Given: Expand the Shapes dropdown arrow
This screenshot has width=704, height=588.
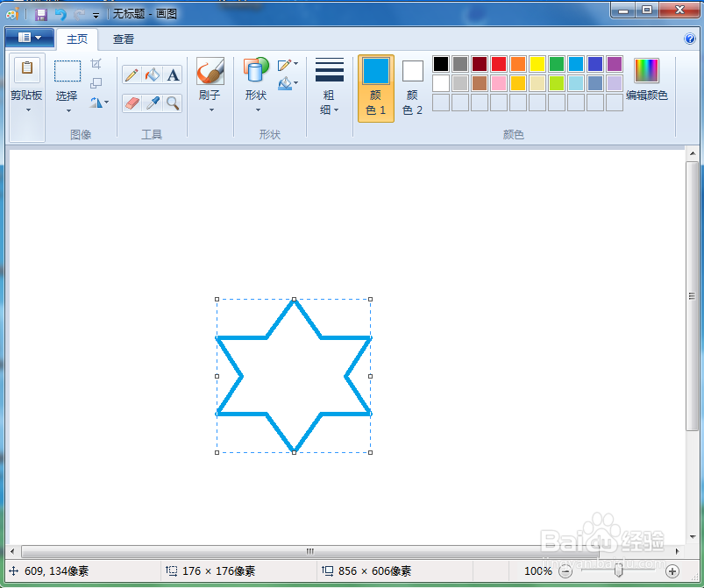Looking at the screenshot, I should pos(258,110).
